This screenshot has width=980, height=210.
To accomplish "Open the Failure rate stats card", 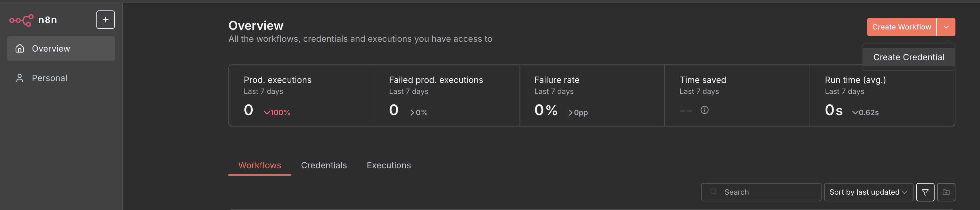I will tap(592, 95).
